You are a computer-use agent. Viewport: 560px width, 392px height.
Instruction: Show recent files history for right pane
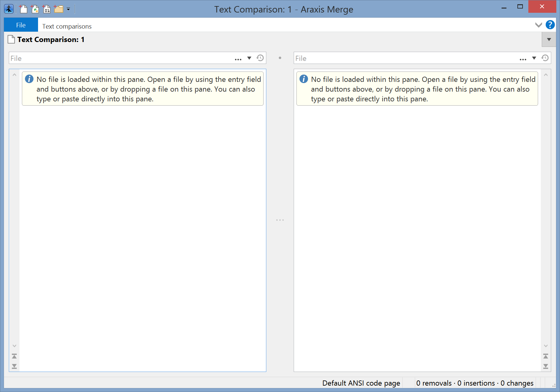[x=545, y=58]
